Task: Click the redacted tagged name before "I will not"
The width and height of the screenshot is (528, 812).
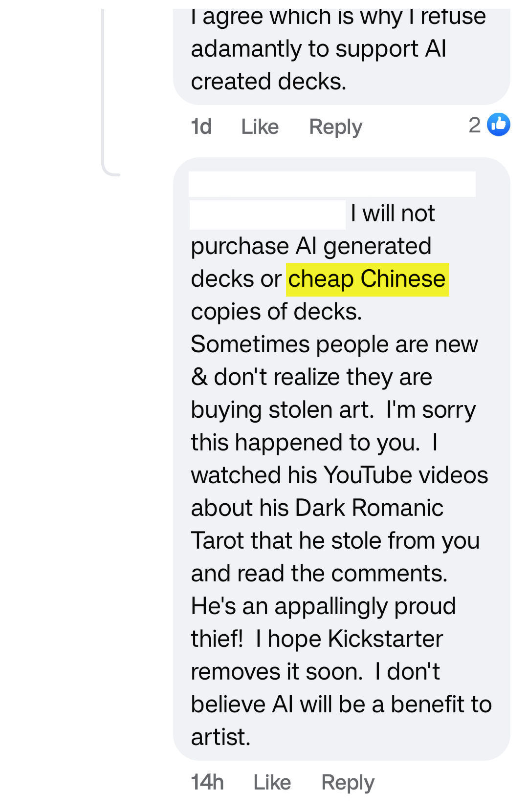Action: click(x=267, y=214)
